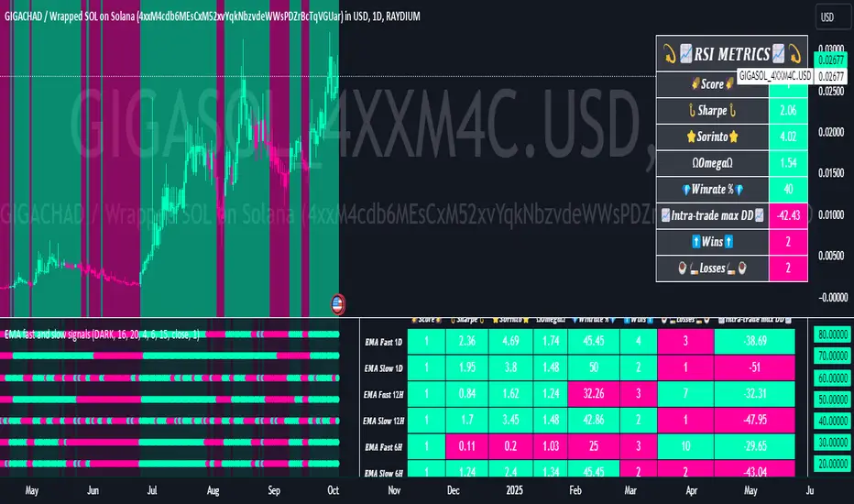Click the EMA Fast 6H row label

[x=383, y=447]
